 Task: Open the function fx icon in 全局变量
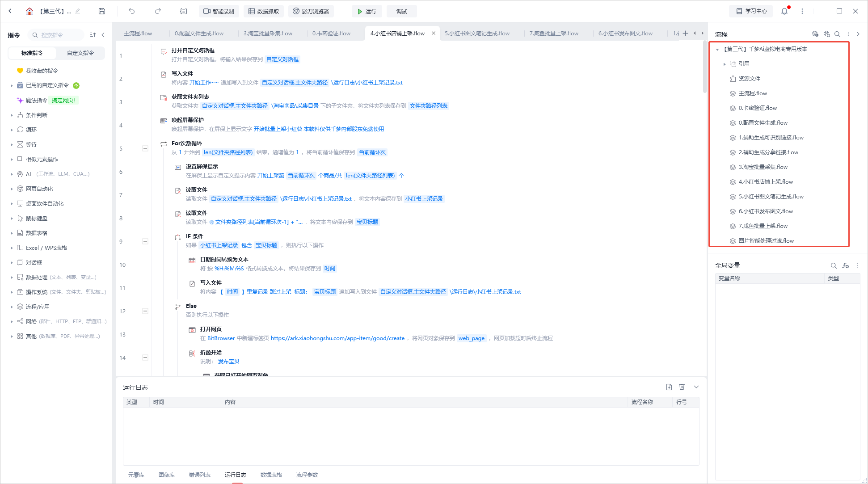(845, 265)
